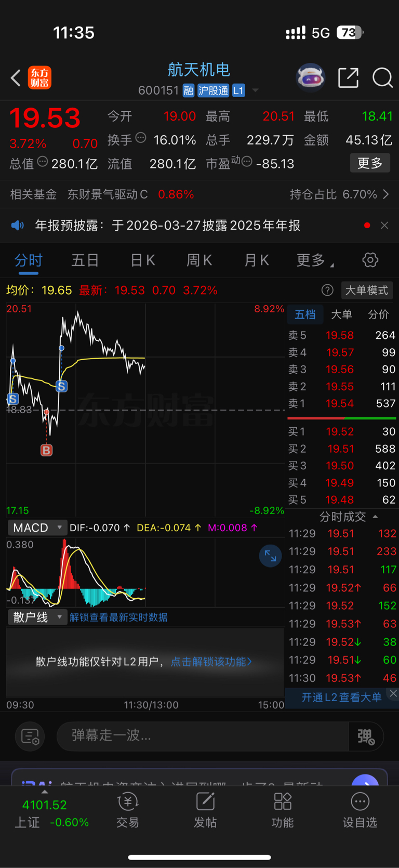Click the 卖5 19.58 price row
The width and height of the screenshot is (399, 868).
pyautogui.click(x=342, y=335)
